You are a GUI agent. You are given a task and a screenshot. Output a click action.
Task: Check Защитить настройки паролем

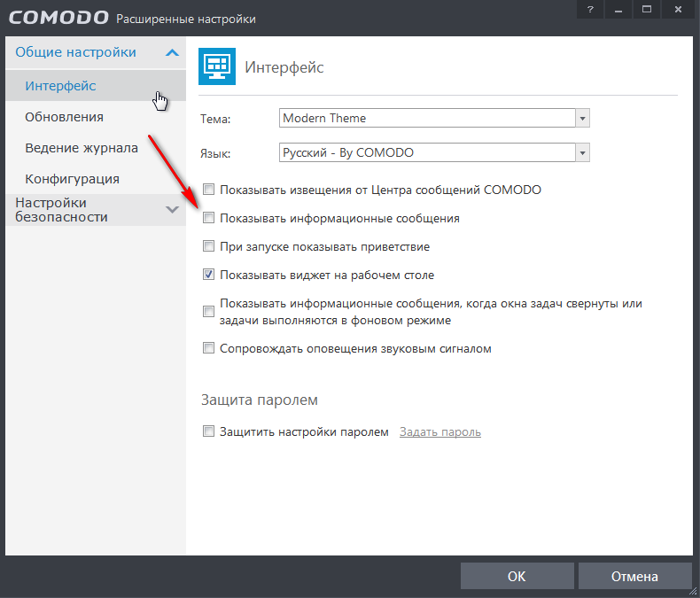[x=209, y=432]
